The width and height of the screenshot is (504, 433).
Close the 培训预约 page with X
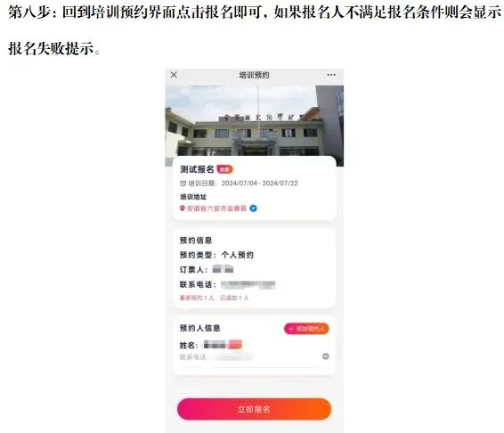coord(174,75)
